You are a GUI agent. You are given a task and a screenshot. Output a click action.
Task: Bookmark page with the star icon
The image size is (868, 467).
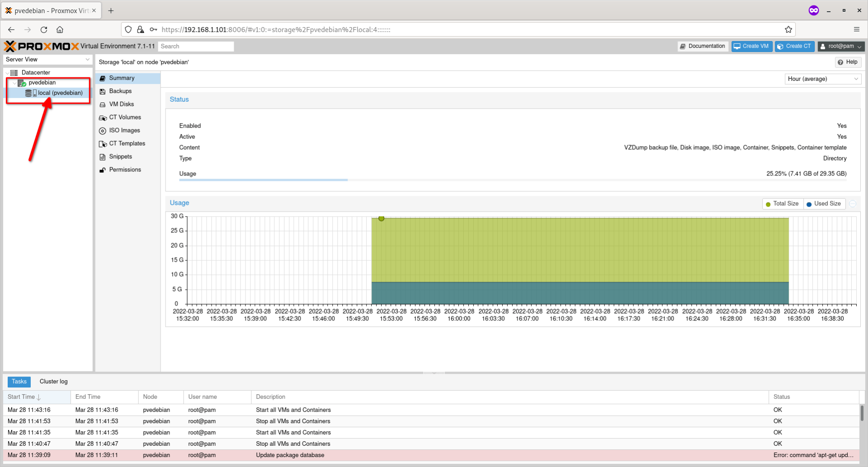(788, 30)
